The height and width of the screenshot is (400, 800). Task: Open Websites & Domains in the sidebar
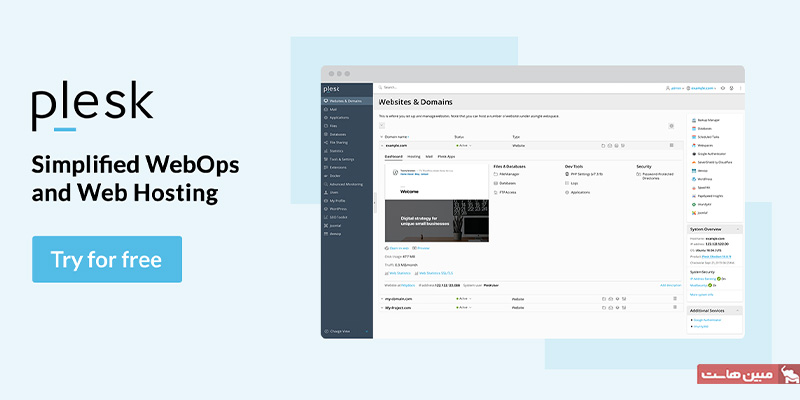coord(345,101)
